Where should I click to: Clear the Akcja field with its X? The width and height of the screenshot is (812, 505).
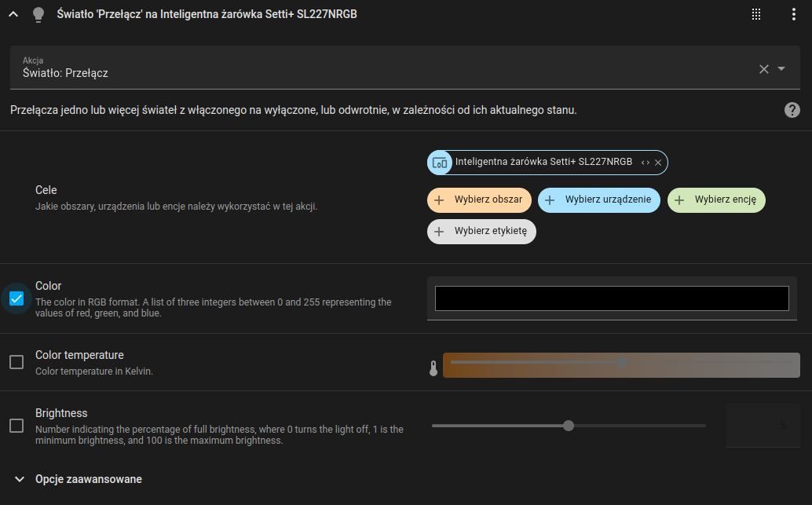(x=764, y=69)
